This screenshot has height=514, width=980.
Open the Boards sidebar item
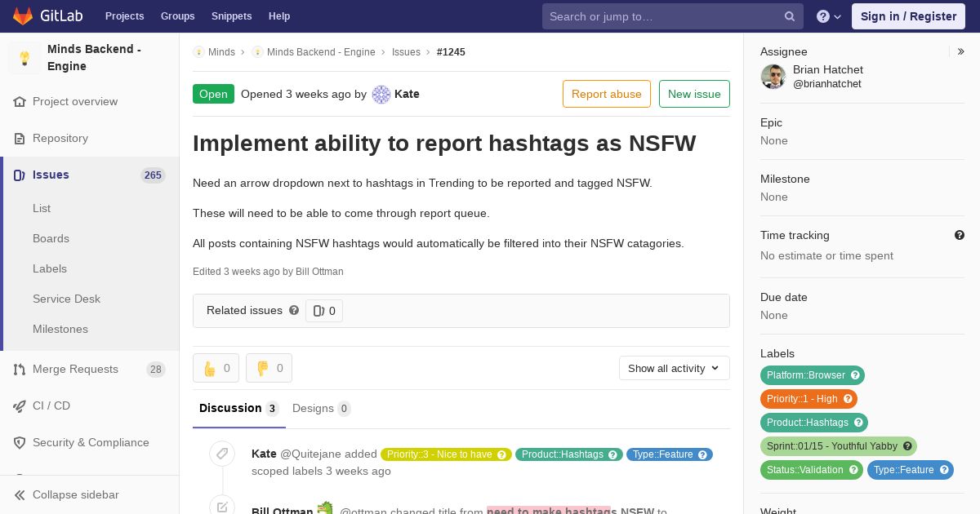[51, 238]
